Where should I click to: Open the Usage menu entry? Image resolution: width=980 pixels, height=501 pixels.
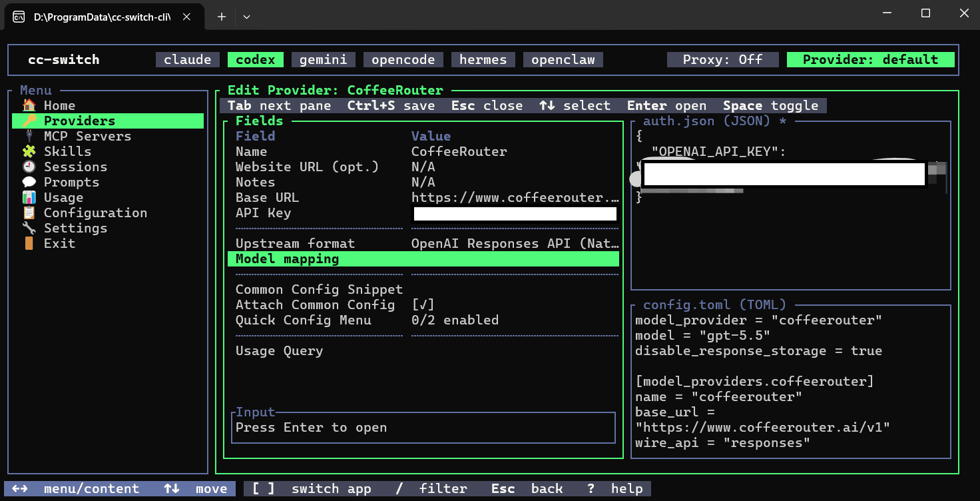click(x=108, y=197)
